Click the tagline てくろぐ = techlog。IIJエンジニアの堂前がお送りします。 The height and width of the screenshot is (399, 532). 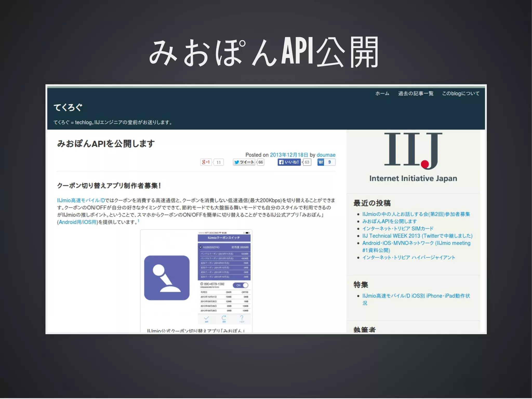point(113,122)
